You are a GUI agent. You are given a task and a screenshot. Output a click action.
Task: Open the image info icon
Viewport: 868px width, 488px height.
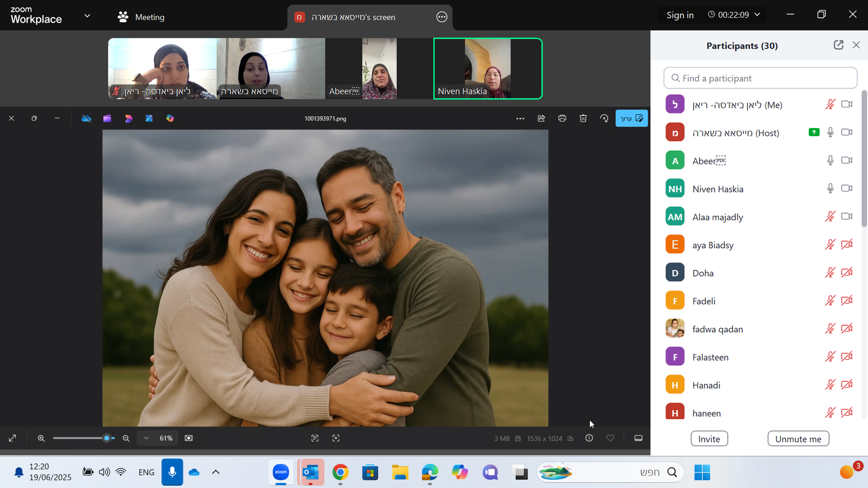589,438
